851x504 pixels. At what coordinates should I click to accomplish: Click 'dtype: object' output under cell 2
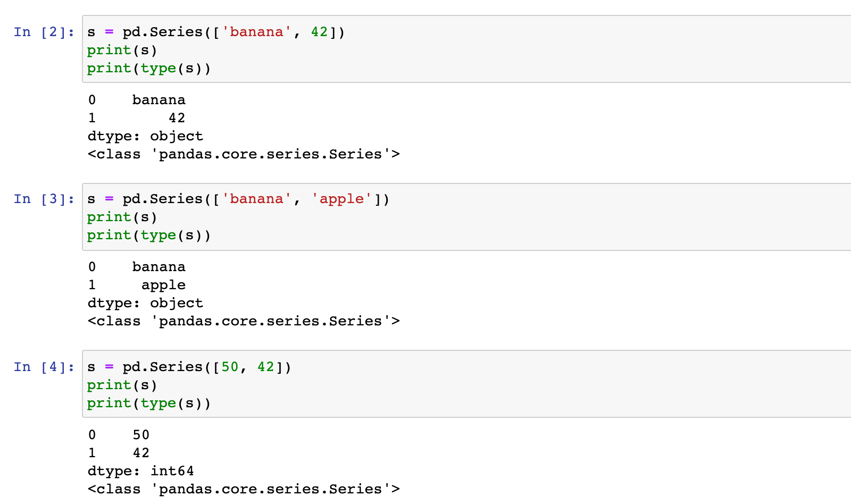coord(145,136)
